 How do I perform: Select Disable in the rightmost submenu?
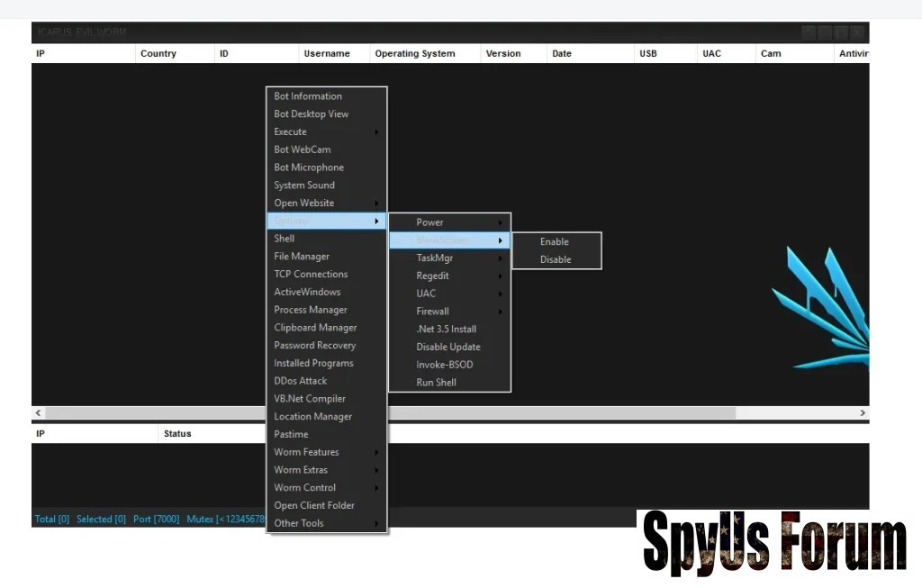(x=556, y=260)
